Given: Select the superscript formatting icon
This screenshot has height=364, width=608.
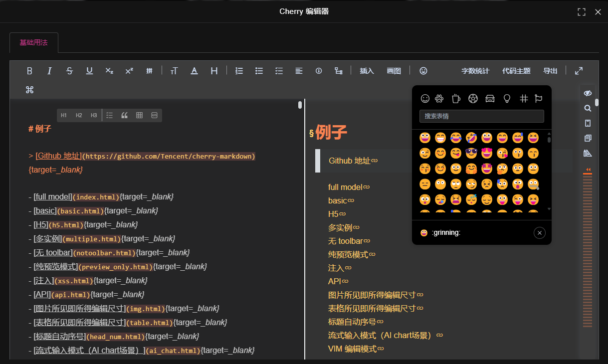Looking at the screenshot, I should click(129, 70).
